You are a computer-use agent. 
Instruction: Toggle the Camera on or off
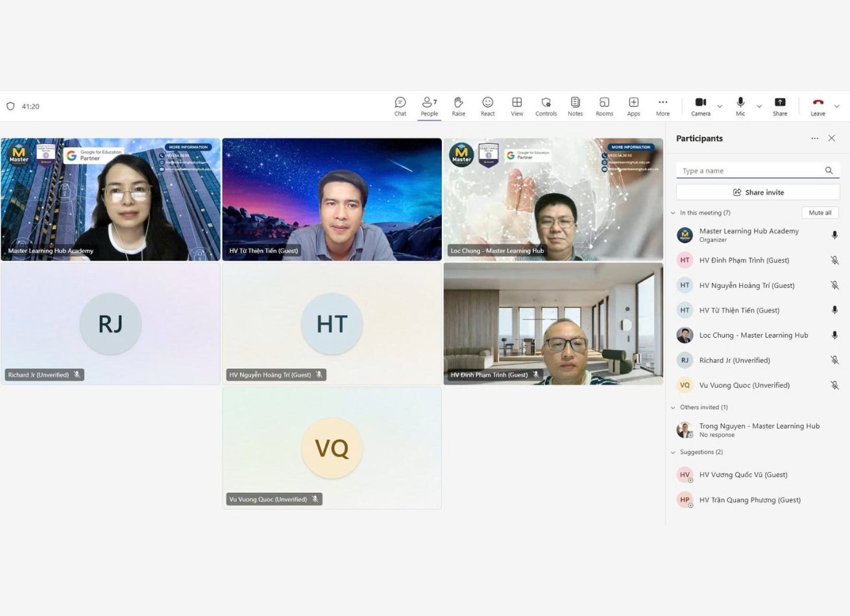click(x=700, y=106)
